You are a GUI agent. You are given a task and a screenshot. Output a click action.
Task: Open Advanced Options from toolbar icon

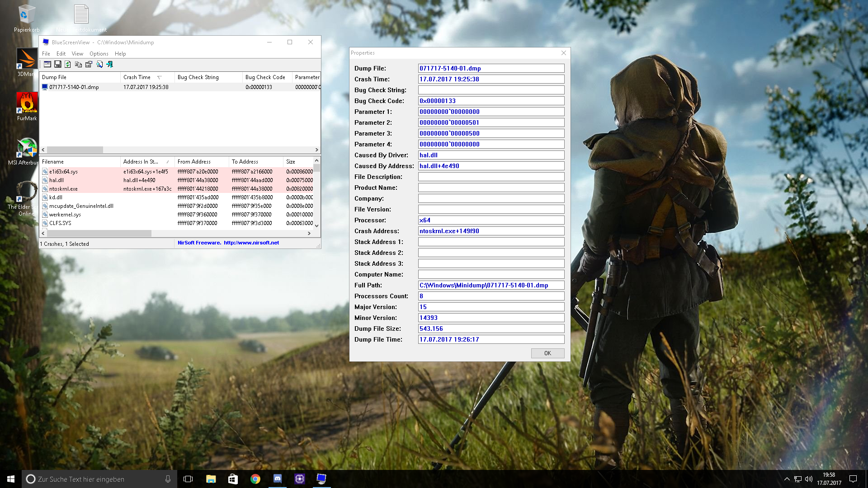[x=47, y=64]
